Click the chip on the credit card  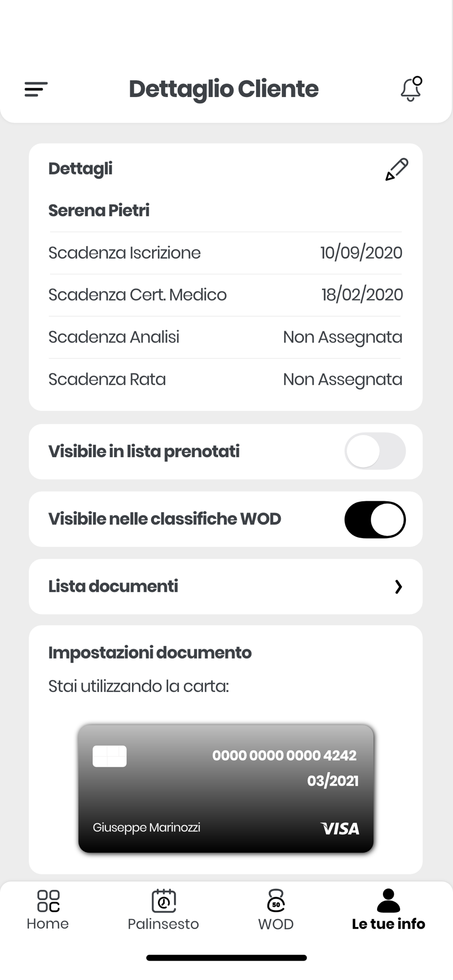(110, 756)
